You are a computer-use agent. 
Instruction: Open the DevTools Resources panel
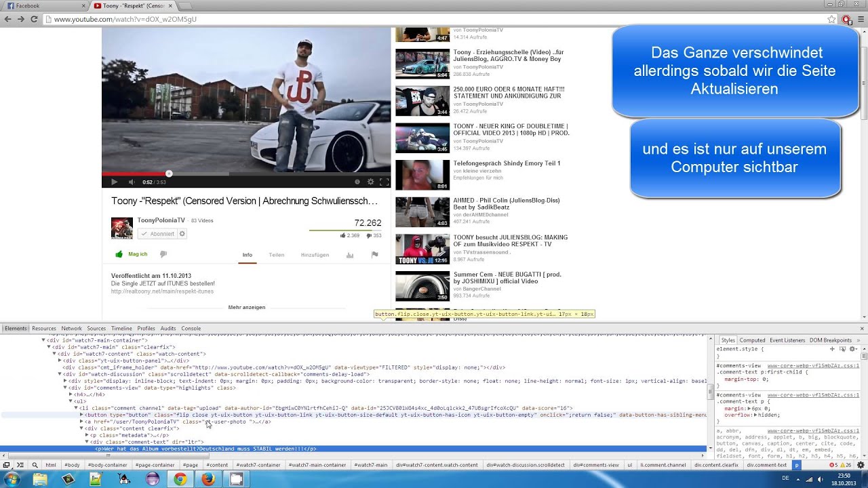[44, 329]
